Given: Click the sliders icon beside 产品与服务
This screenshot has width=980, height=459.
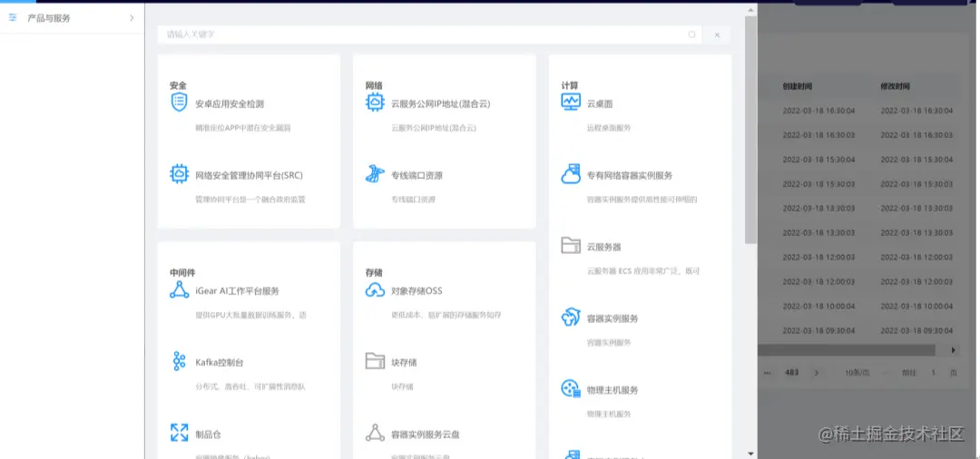Looking at the screenshot, I should coord(13,18).
